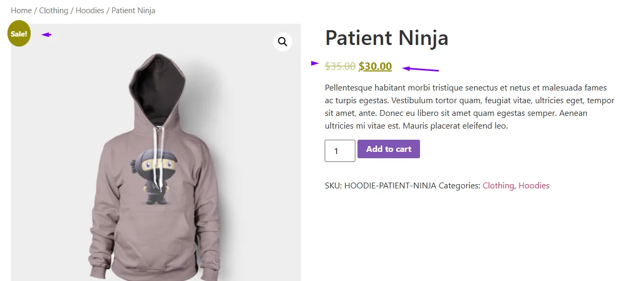Open the Clothing category link after Categories
The height and width of the screenshot is (281, 644).
point(498,186)
